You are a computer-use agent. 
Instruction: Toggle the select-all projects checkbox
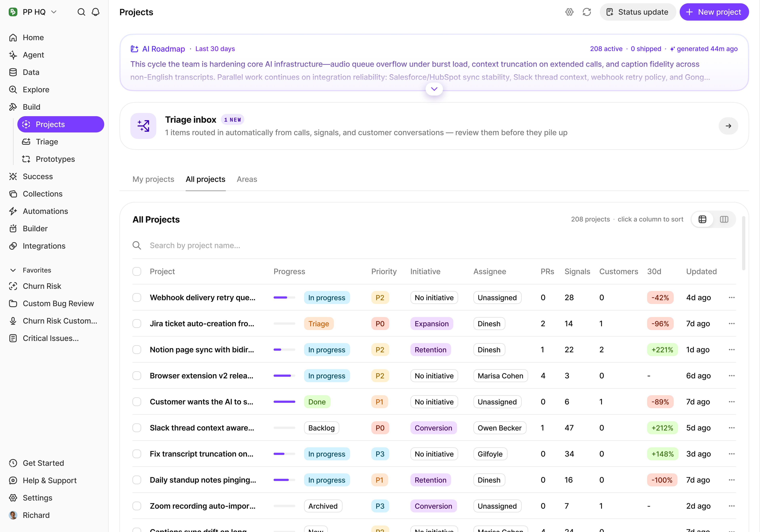tap(137, 271)
